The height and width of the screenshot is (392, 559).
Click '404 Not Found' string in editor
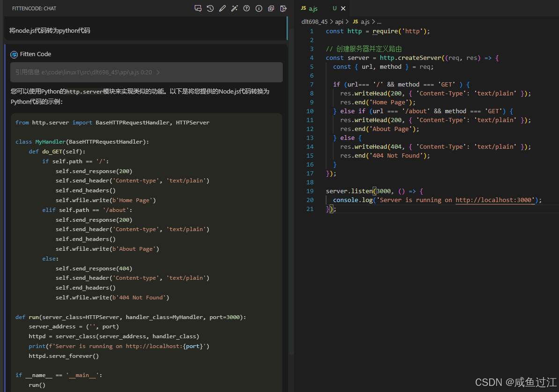pyautogui.click(x=396, y=155)
